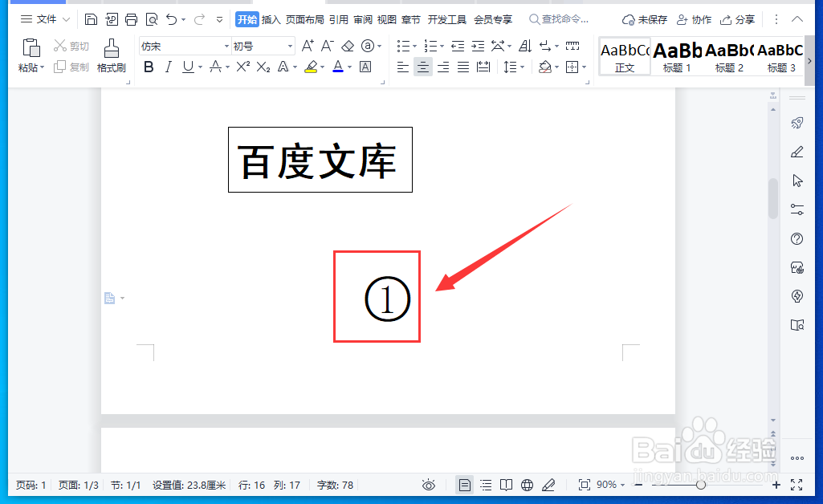This screenshot has height=504, width=823.
Task: Open the zoom percentage dropdown
Action: point(622,485)
